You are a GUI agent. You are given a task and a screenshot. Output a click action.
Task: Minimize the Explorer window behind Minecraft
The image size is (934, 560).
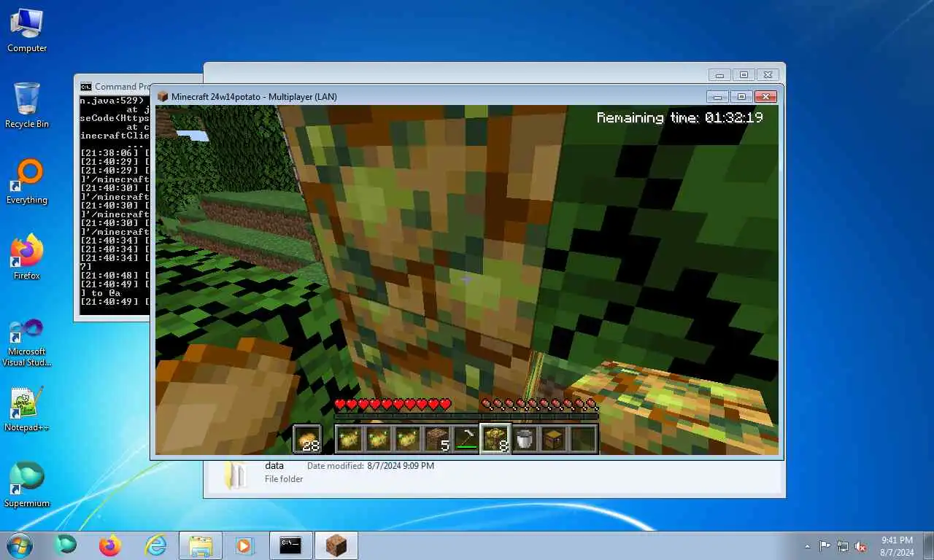719,74
